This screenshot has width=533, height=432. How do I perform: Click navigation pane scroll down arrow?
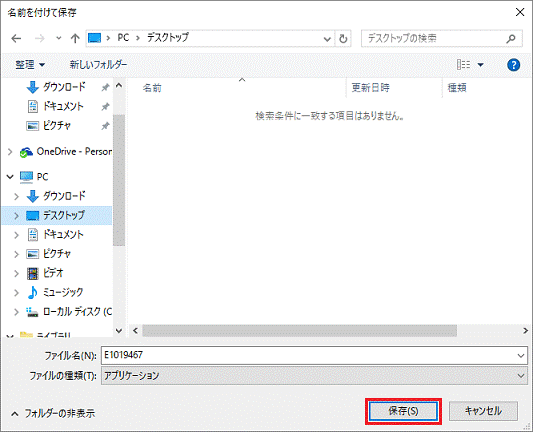coord(119,330)
